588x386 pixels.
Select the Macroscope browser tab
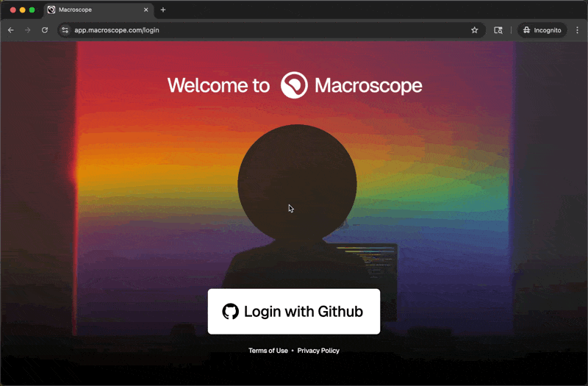[98, 10]
